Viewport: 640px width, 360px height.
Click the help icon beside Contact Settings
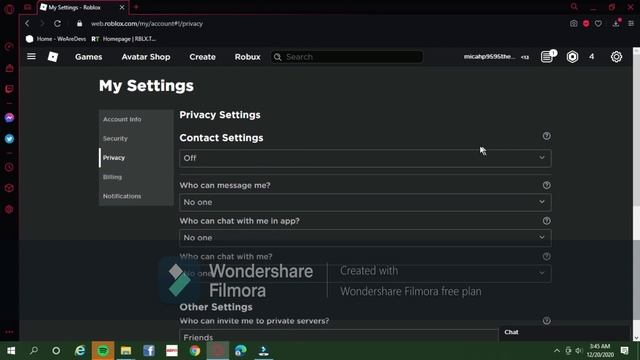(x=546, y=136)
